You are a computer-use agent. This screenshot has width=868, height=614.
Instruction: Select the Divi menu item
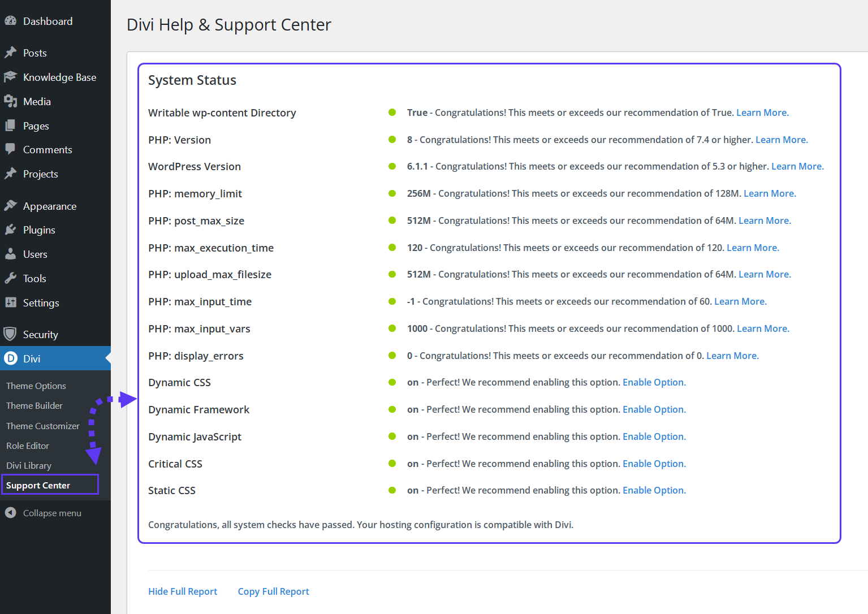[x=55, y=358]
